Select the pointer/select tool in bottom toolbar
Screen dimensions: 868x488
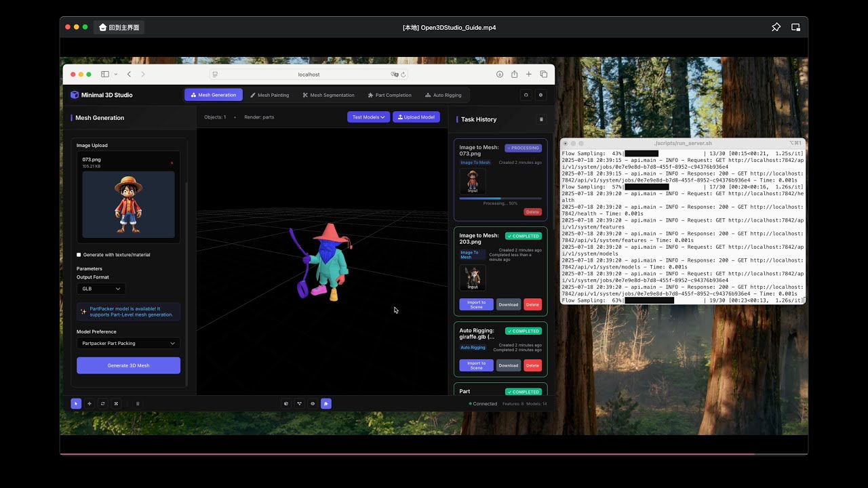pyautogui.click(x=76, y=403)
